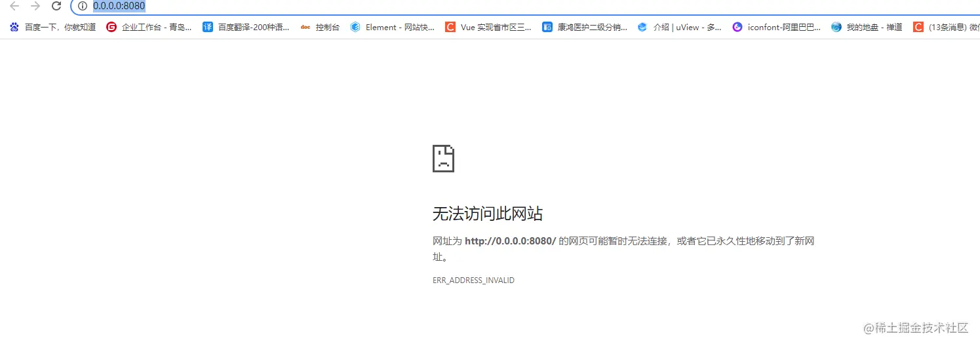Open the iconfont-阿里巴巴 bookmark
The width and height of the screenshot is (980, 346).
pos(776,27)
